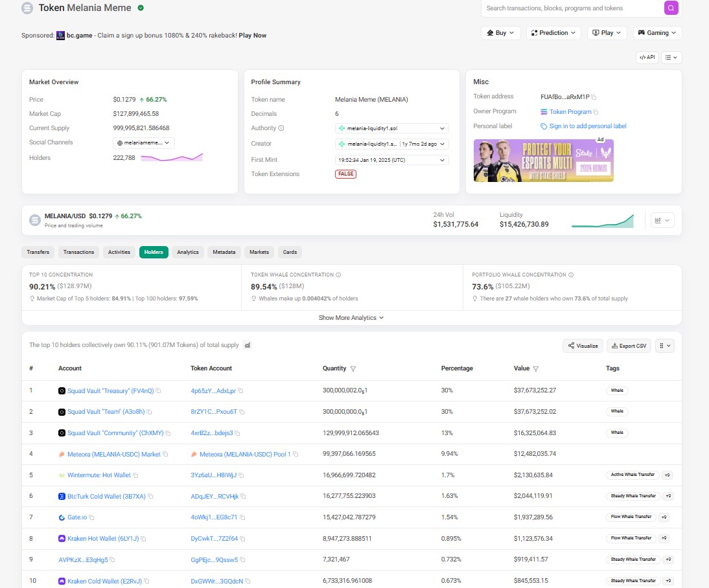Open the Token Whale Concentration info icon

coord(338,275)
